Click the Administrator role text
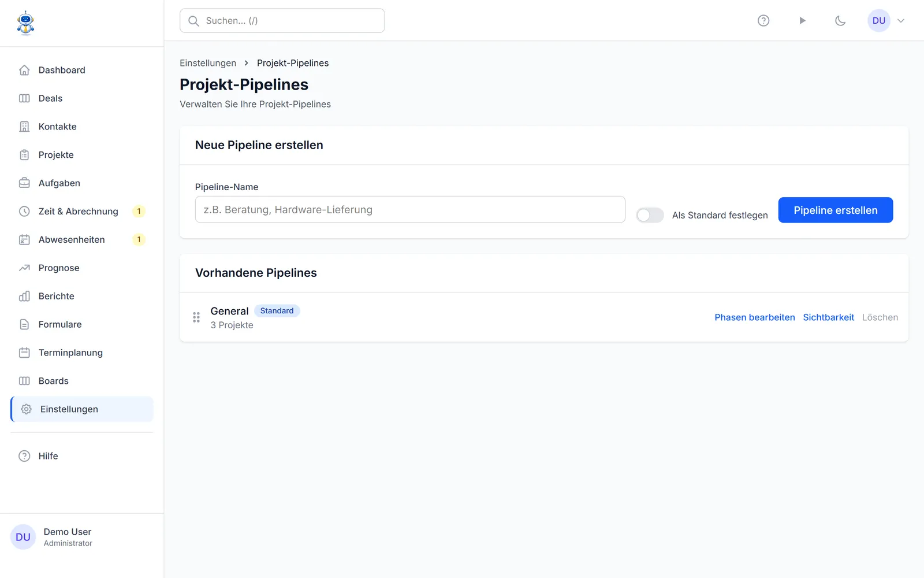Screen dimensions: 924x578 coord(68,543)
